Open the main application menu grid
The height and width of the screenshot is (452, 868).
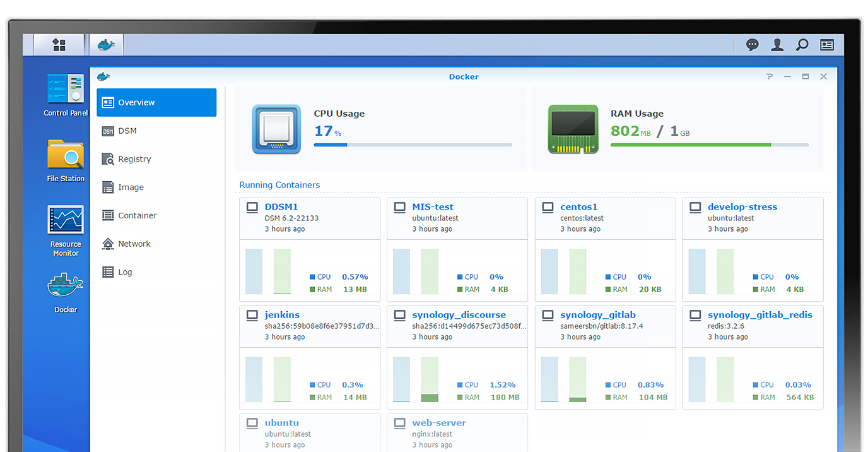(59, 44)
